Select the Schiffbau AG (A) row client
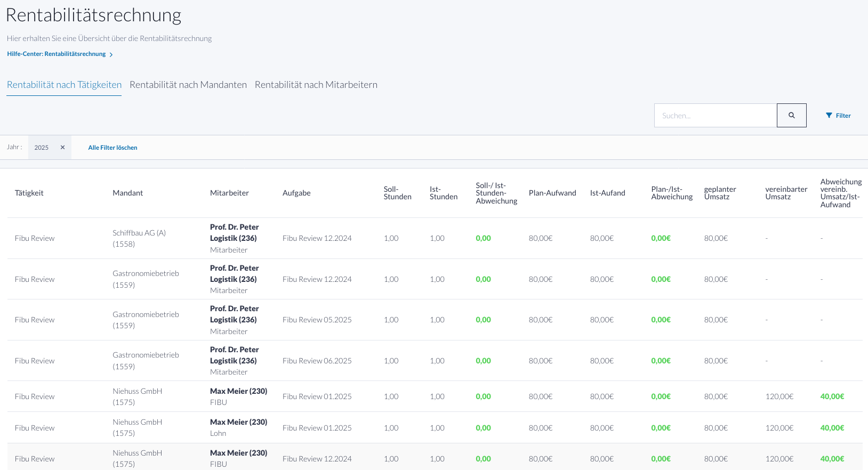This screenshot has width=868, height=470. point(139,233)
